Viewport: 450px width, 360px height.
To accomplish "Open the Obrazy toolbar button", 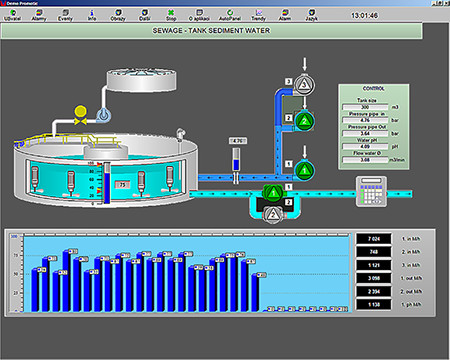I will (118, 15).
